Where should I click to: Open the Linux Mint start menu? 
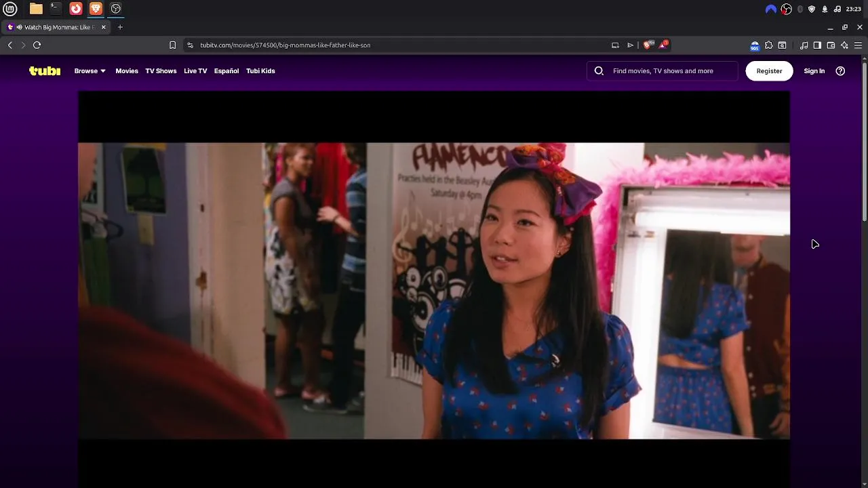coord(11,9)
